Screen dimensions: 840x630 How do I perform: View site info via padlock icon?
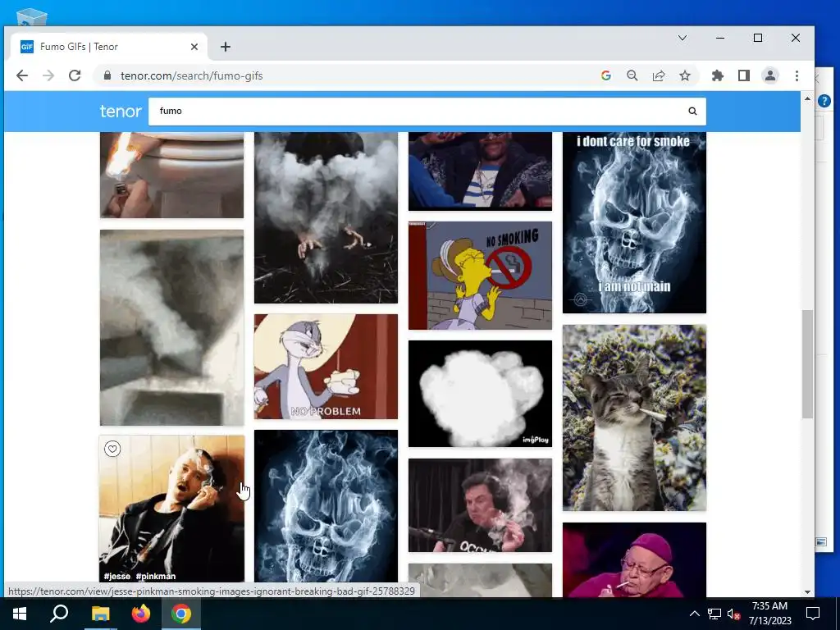[107, 75]
